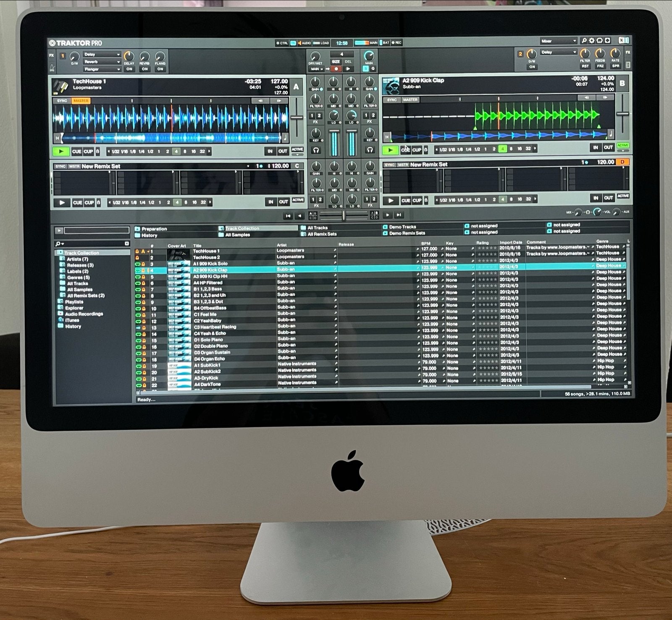Toggle the DELAY ON button in FX unit 1
672x620 pixels.
coord(129,69)
